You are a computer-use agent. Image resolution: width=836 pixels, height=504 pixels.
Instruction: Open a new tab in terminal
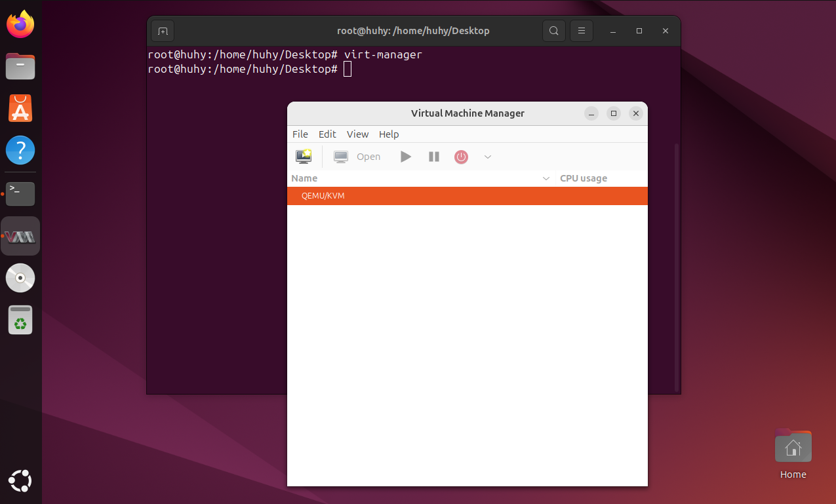pyautogui.click(x=163, y=31)
